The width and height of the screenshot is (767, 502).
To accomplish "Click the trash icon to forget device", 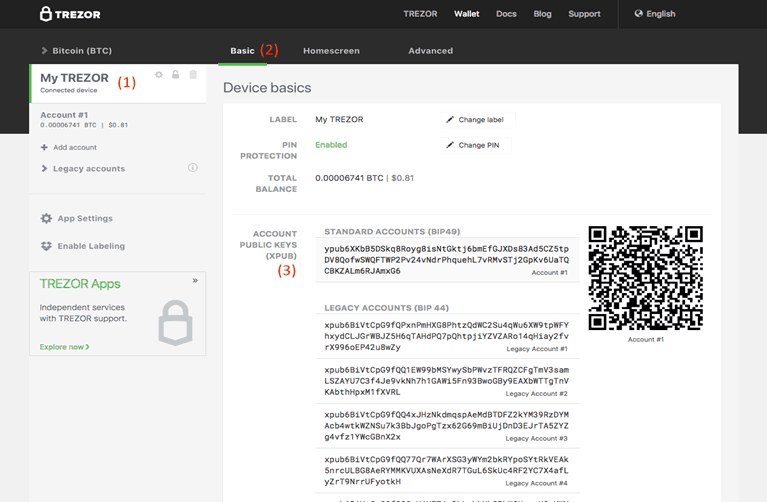I will pyautogui.click(x=193, y=74).
